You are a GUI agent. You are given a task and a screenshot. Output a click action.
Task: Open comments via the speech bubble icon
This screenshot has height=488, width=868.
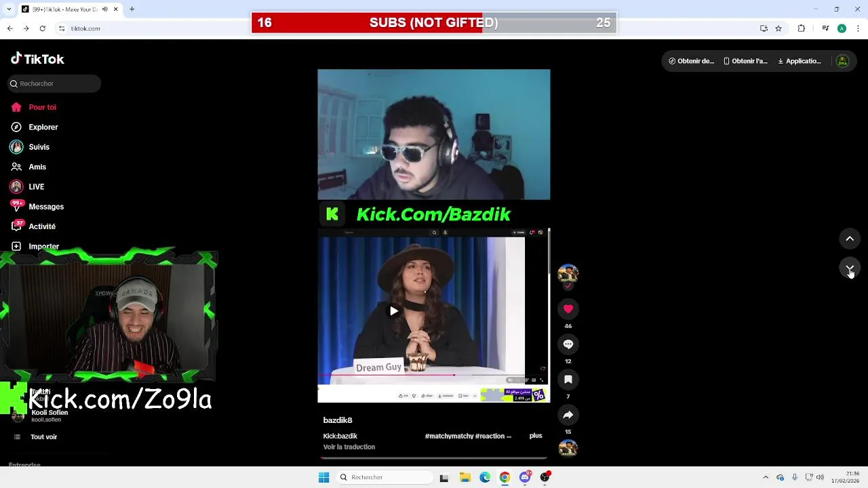[x=568, y=344]
